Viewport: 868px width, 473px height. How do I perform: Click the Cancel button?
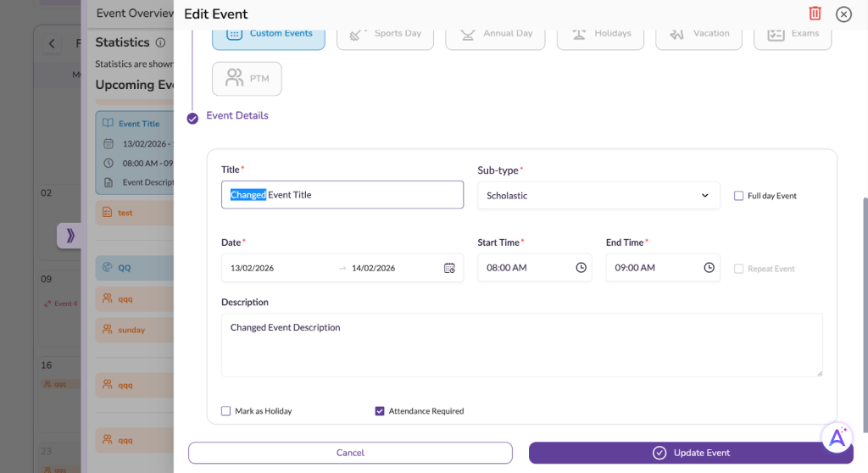[350, 453]
